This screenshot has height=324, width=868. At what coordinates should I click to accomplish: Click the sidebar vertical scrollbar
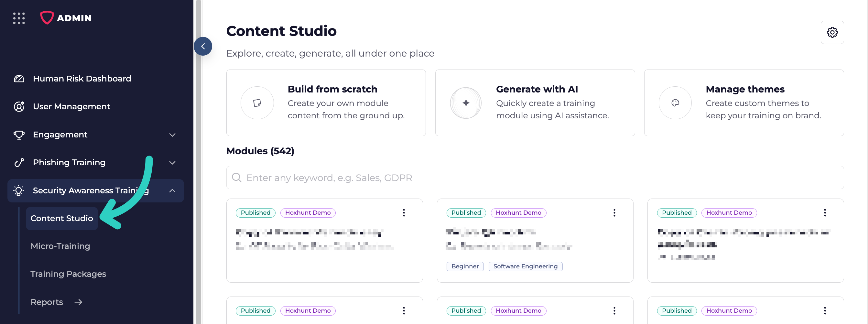[x=199, y=162]
